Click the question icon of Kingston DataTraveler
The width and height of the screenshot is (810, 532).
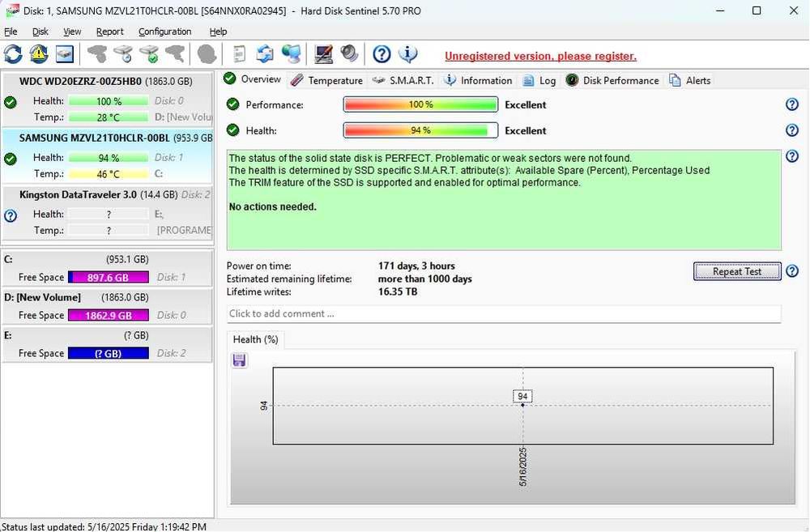(11, 215)
